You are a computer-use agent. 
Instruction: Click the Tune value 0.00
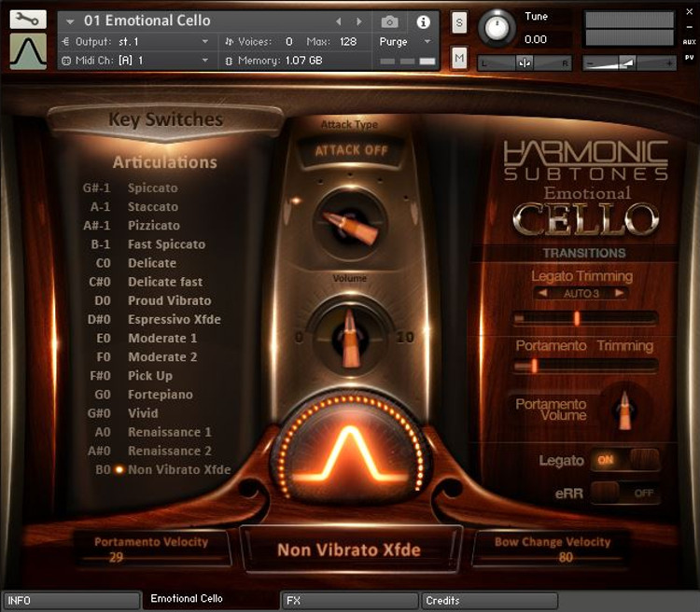tap(536, 39)
